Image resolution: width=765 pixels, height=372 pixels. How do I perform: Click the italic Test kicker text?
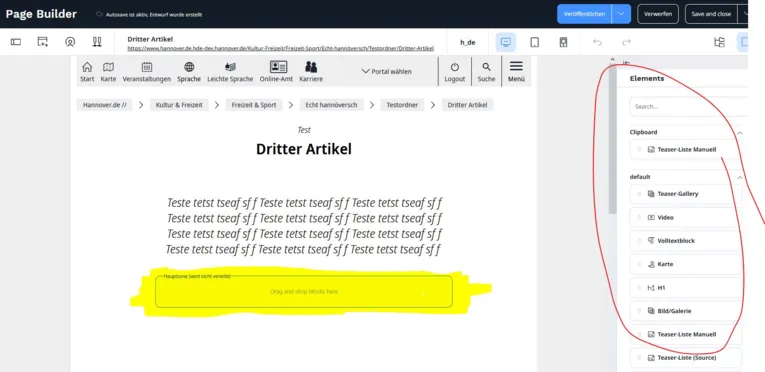point(304,130)
